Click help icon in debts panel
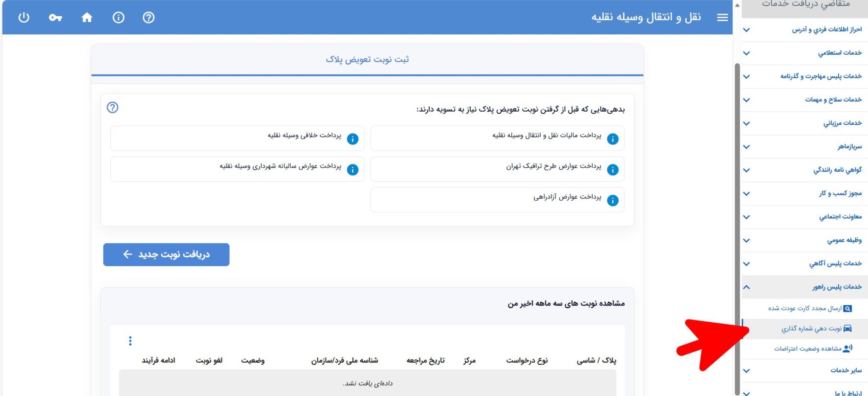Screen dimensions: 868x396 point(113,107)
